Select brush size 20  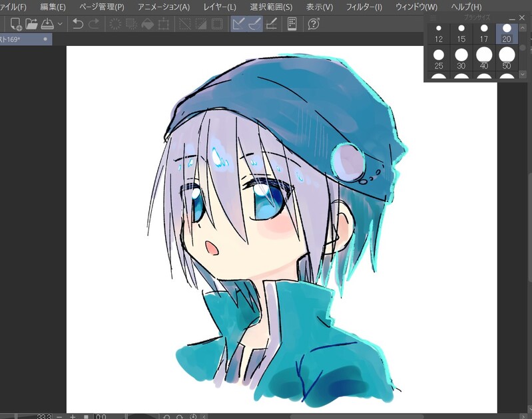click(x=507, y=34)
